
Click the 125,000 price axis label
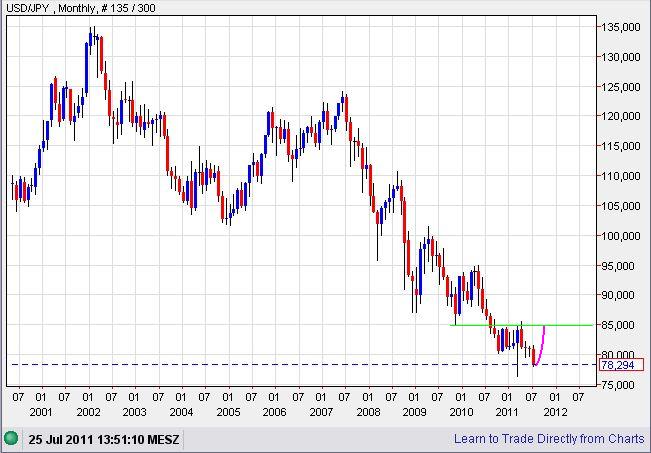(x=621, y=87)
